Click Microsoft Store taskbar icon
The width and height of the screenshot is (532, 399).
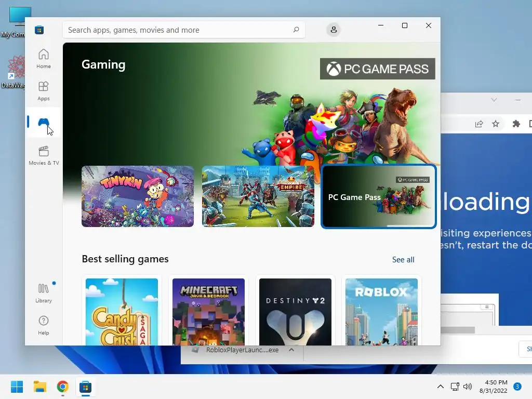coord(86,387)
